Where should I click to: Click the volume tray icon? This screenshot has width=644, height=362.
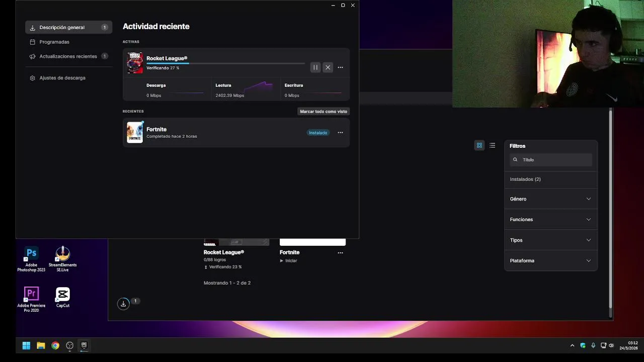click(x=611, y=345)
